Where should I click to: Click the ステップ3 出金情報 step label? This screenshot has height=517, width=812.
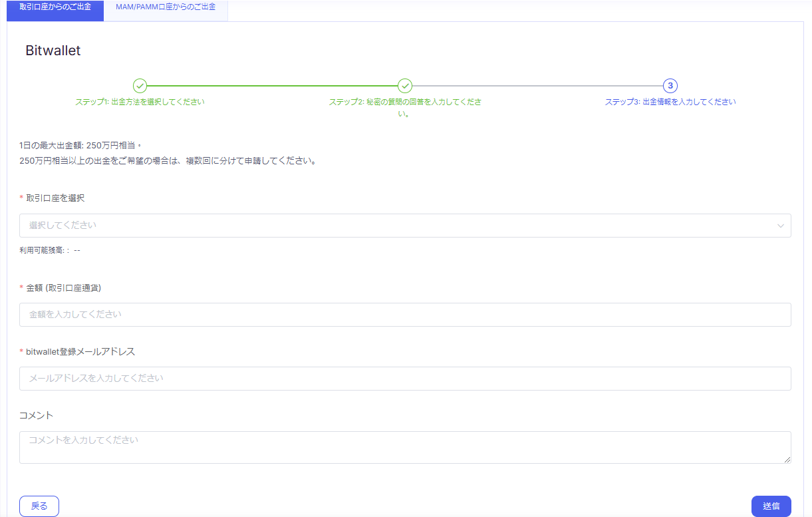(670, 102)
